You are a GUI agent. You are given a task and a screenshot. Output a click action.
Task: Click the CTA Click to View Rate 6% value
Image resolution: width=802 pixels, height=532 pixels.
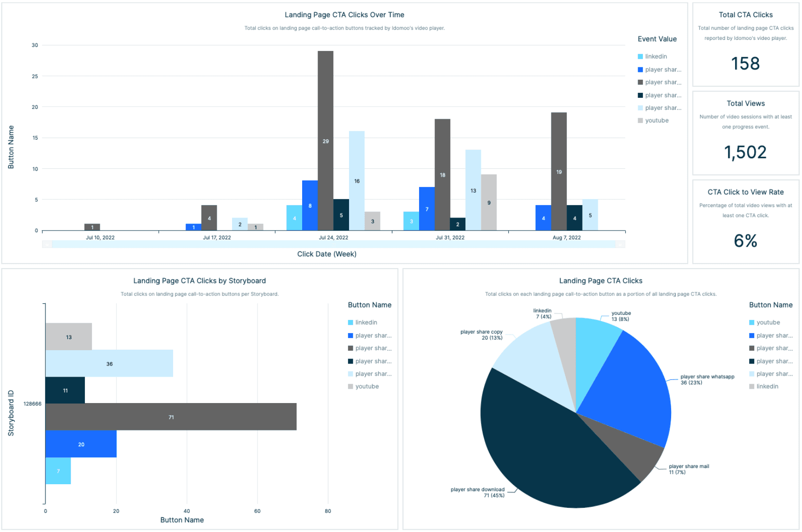pos(745,241)
